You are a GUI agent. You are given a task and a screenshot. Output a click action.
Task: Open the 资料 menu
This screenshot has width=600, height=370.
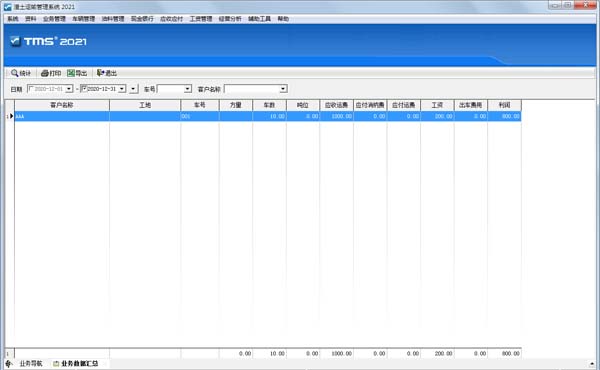pos(31,19)
